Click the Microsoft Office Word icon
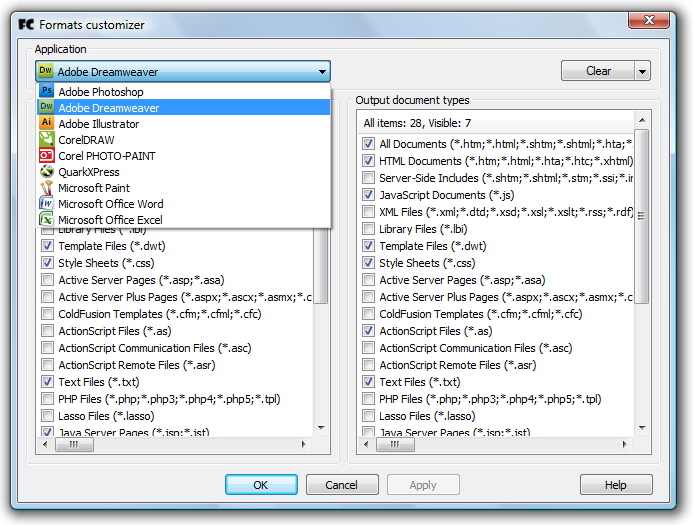 pos(46,203)
